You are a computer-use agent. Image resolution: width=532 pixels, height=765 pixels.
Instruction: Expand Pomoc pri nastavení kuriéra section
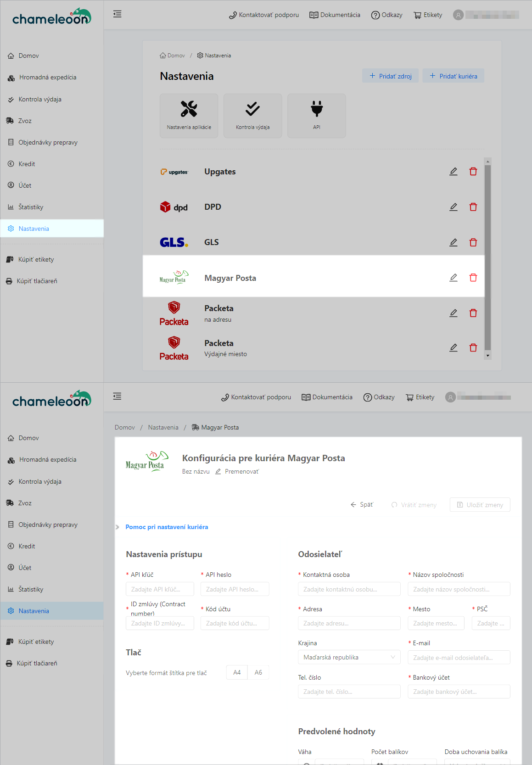(x=166, y=527)
